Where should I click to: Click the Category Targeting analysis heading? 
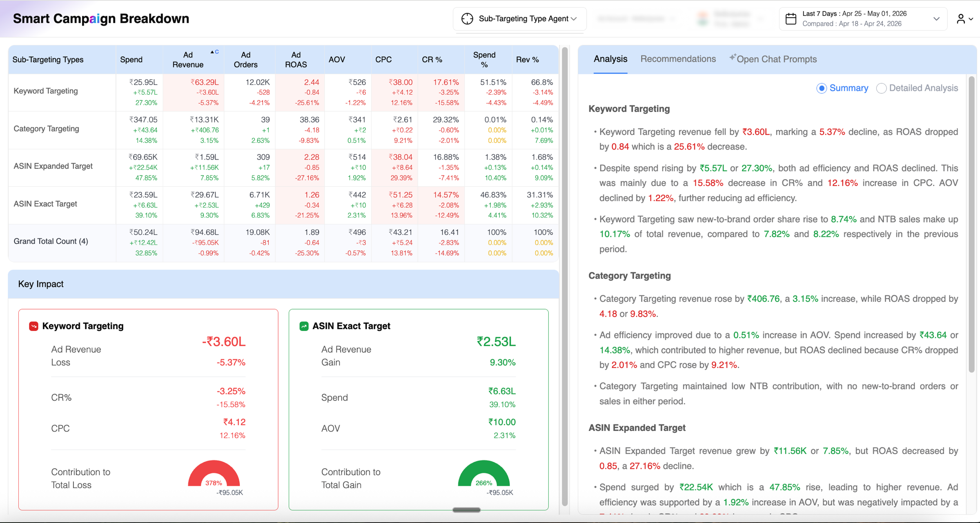point(629,276)
